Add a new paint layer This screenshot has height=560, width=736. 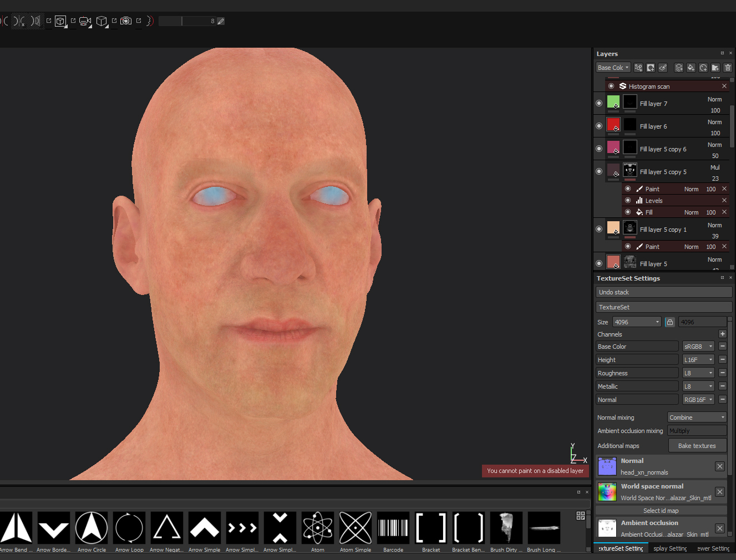tap(679, 68)
